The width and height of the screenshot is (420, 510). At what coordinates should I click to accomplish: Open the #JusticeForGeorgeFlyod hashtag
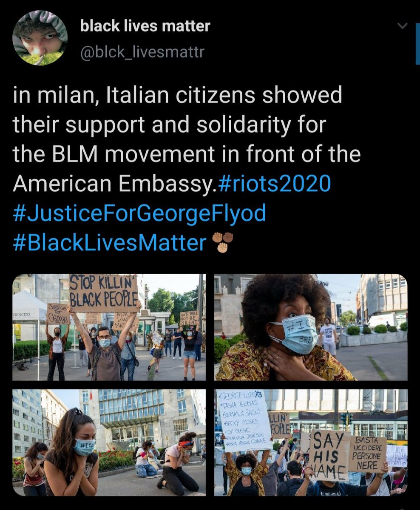[x=139, y=213]
